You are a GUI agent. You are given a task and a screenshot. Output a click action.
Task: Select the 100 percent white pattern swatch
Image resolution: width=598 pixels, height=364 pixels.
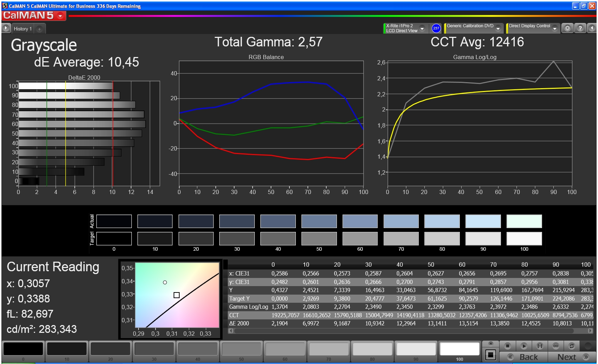(x=459, y=351)
